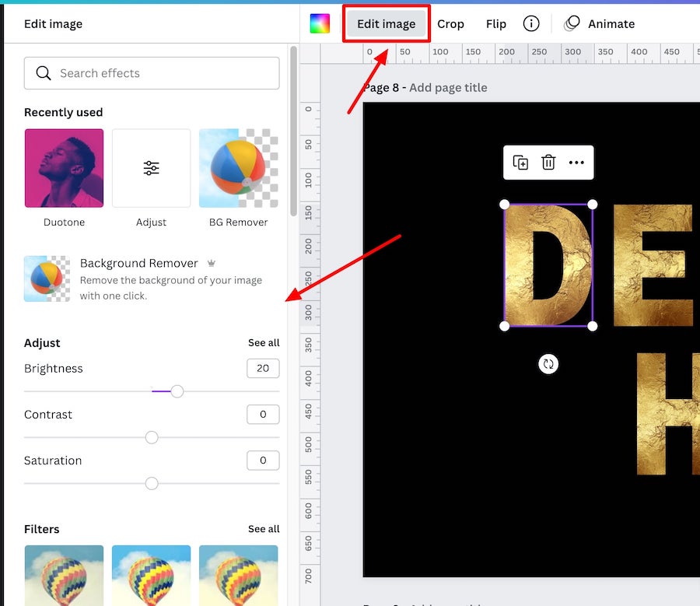This screenshot has height=606, width=700.
Task: Open the Adjust sliders icon tile
Action: click(152, 168)
